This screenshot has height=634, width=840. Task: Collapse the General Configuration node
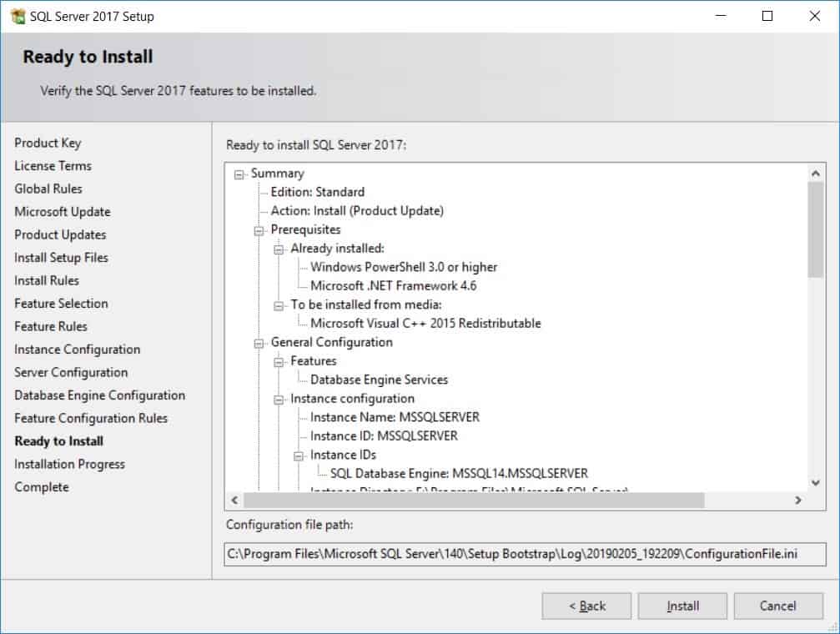pyautogui.click(x=259, y=344)
